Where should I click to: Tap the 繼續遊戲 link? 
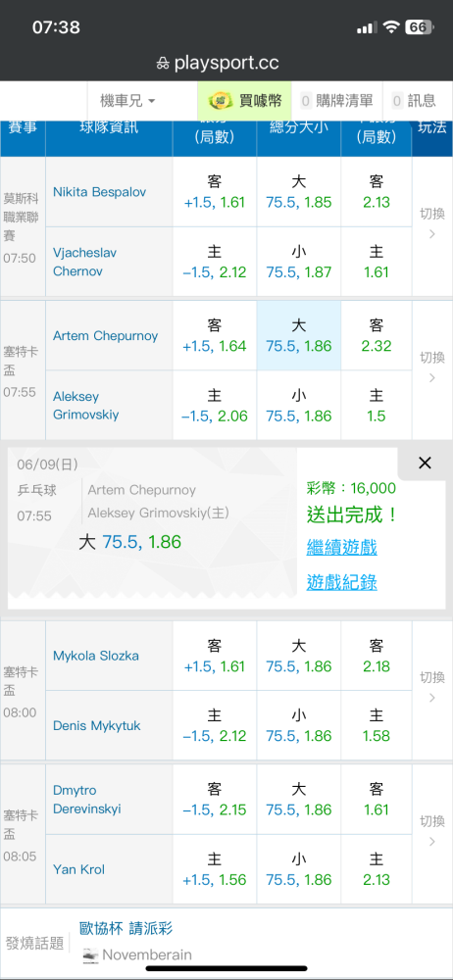pos(341,548)
